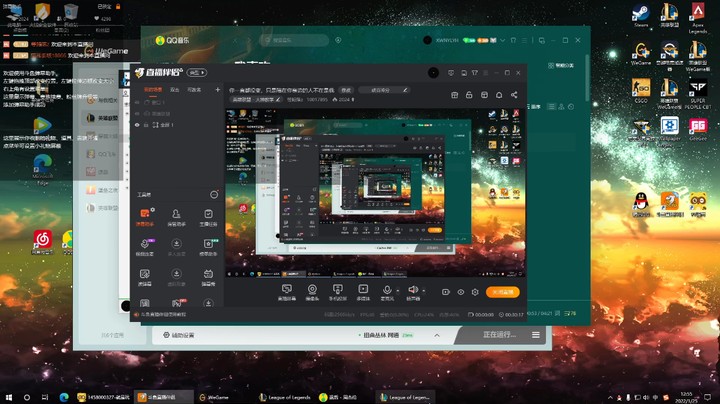Open the person-shaped room manager helper tool

(176, 217)
